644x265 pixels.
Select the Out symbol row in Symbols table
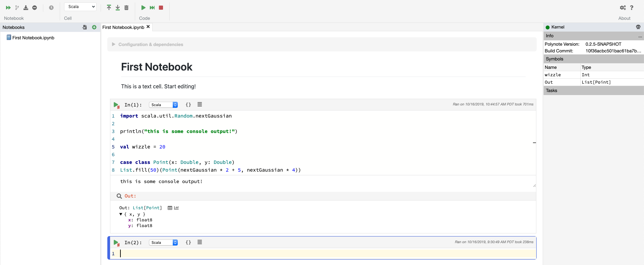coord(594,82)
